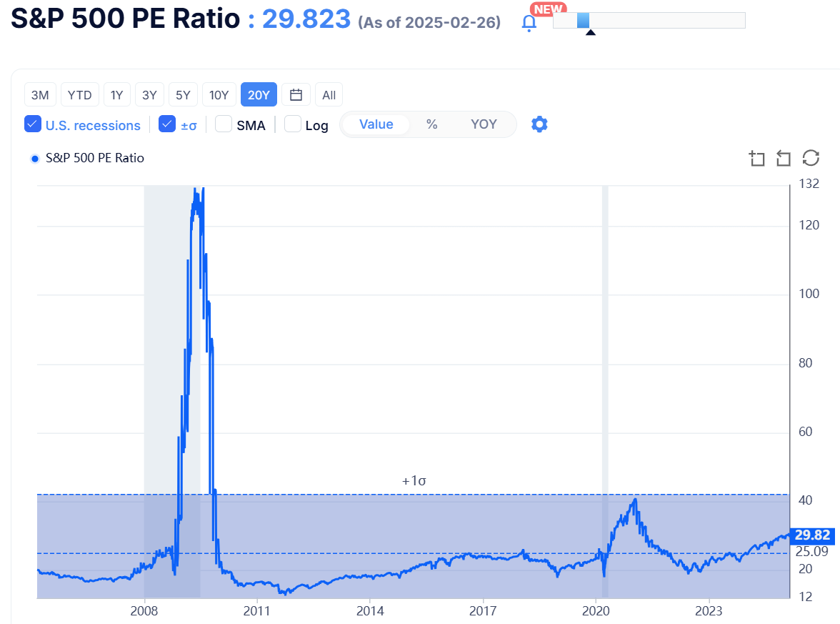Image resolution: width=840 pixels, height=624 pixels.
Task: Click the zoom reset back icon
Action: [783, 158]
